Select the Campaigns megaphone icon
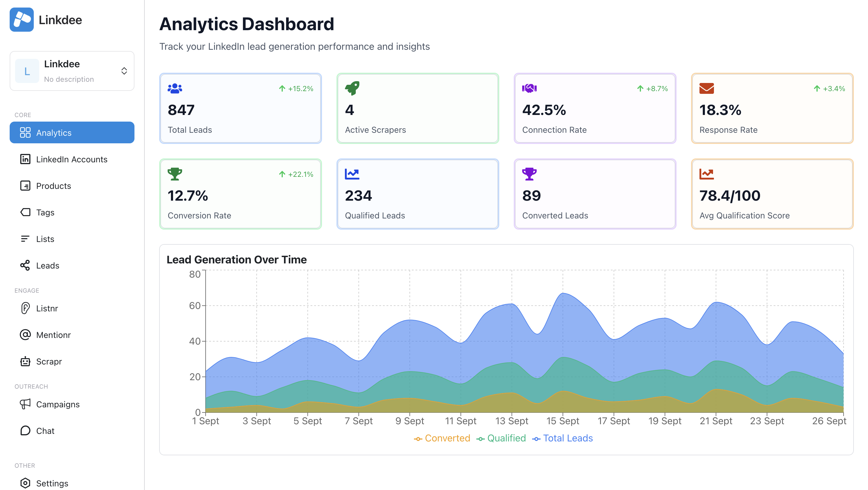The width and height of the screenshot is (868, 490). pyautogui.click(x=25, y=404)
